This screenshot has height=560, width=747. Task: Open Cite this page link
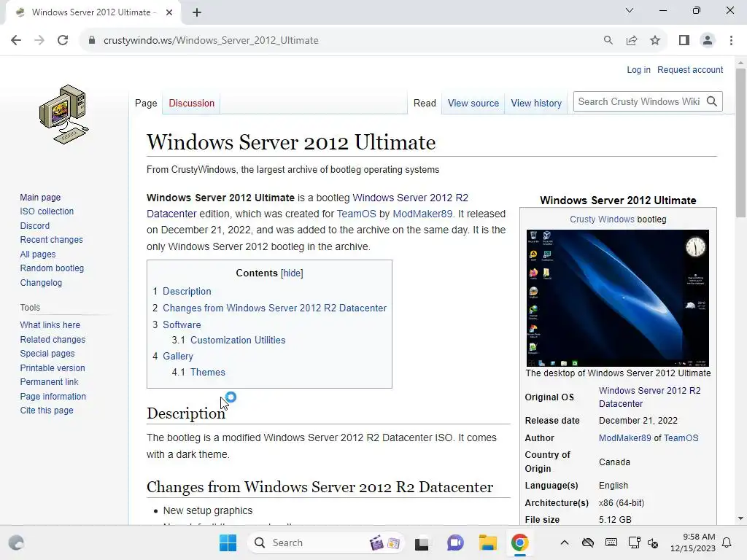click(46, 411)
